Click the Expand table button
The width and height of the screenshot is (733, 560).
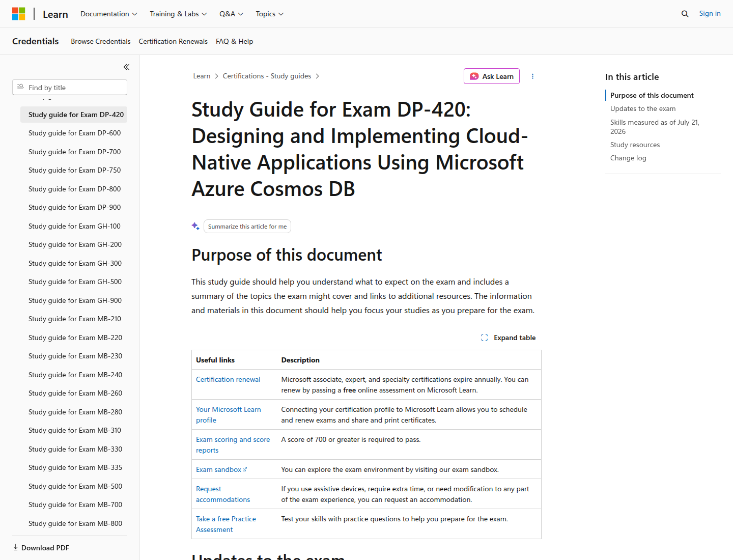coord(509,338)
